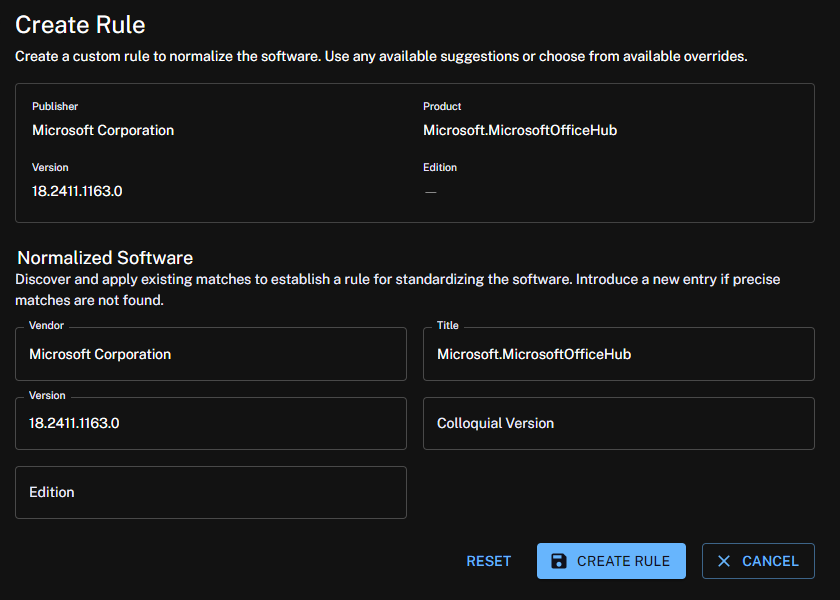Focus the empty Edition input field
840x600 pixels.
coord(210,493)
